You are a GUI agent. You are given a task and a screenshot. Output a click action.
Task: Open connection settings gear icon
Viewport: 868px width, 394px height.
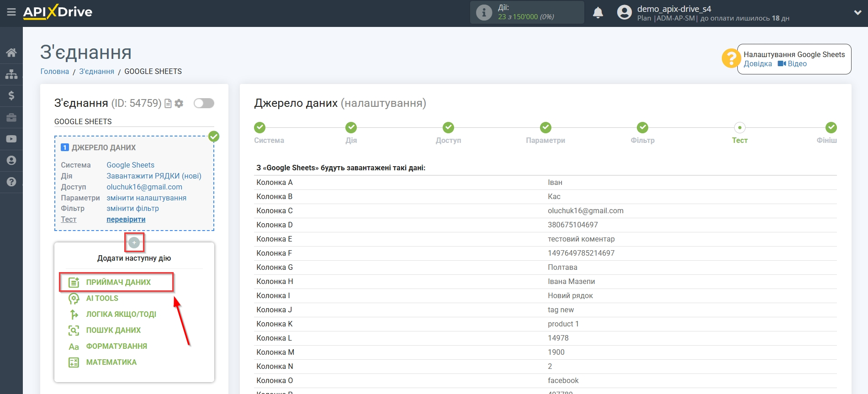click(179, 104)
